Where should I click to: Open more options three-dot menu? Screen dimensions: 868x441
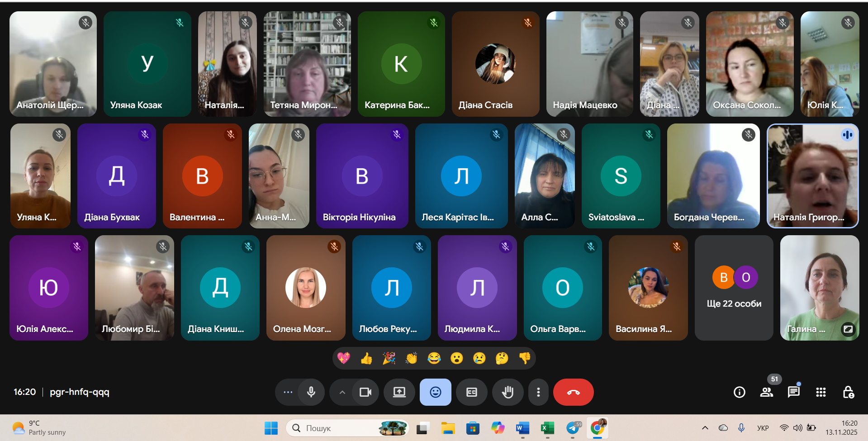(x=538, y=392)
